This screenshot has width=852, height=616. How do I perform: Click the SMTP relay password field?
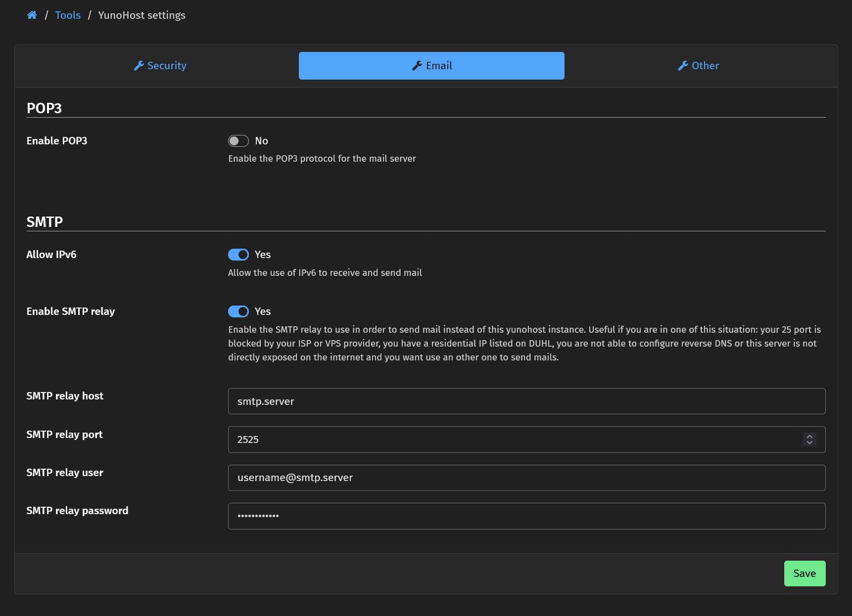point(526,516)
